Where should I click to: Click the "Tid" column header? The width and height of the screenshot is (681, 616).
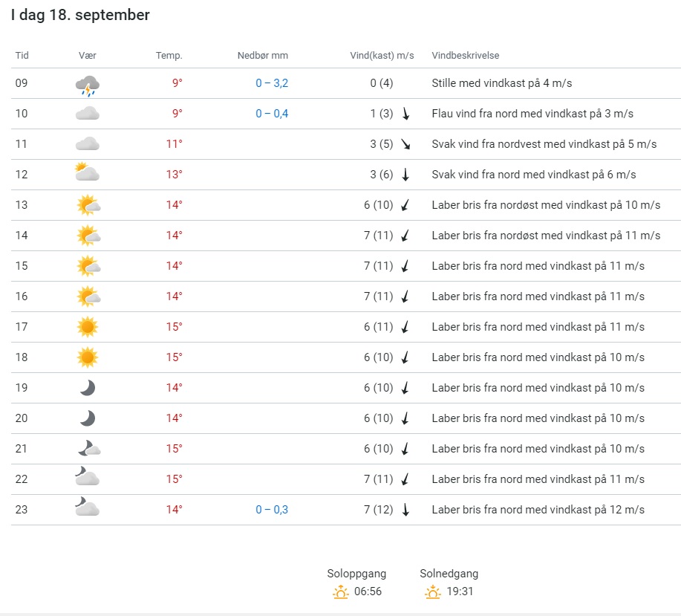(22, 56)
